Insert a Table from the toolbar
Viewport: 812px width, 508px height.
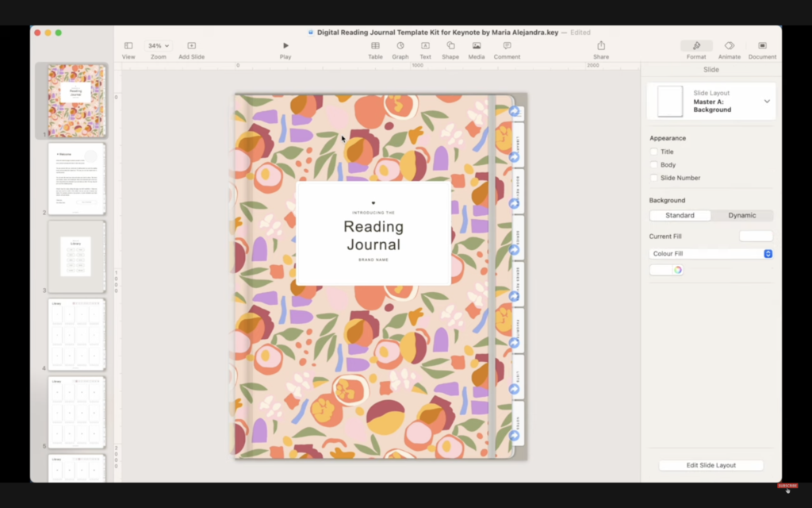375,49
